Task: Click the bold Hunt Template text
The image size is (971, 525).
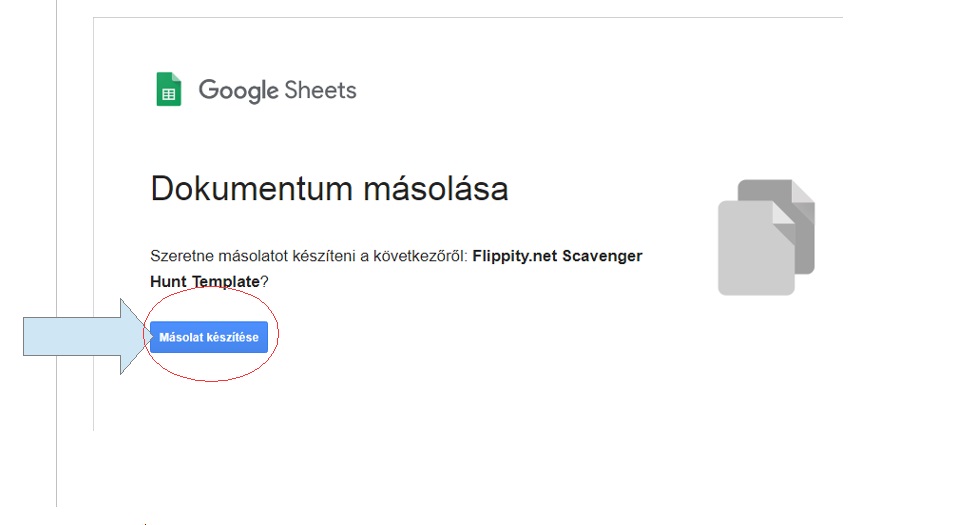Action: [x=205, y=282]
